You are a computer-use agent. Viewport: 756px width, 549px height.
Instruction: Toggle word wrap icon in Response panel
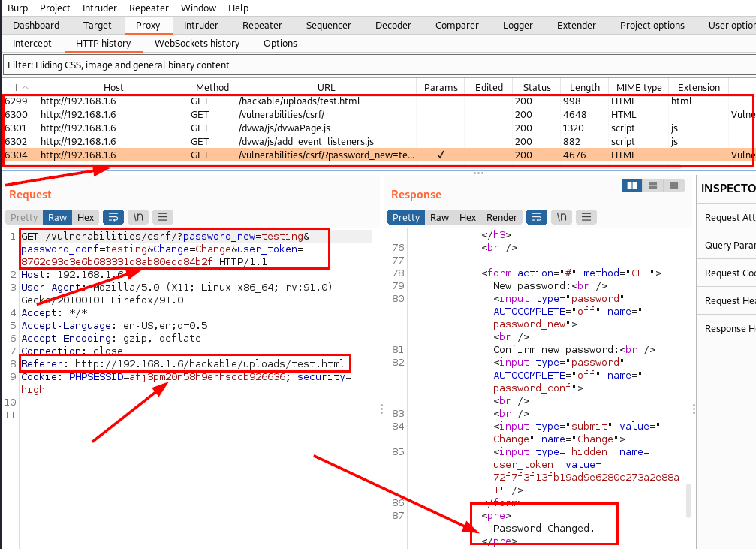tap(536, 217)
